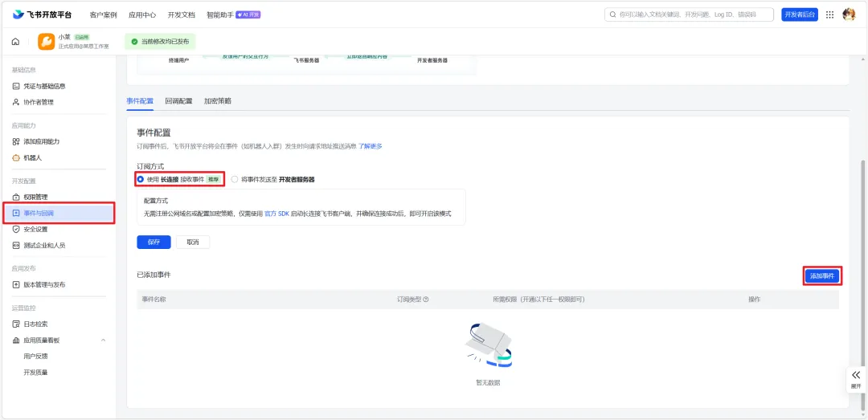Click the 权限管理 lock icon
Image resolution: width=868 pixels, height=420 pixels.
pos(16,197)
